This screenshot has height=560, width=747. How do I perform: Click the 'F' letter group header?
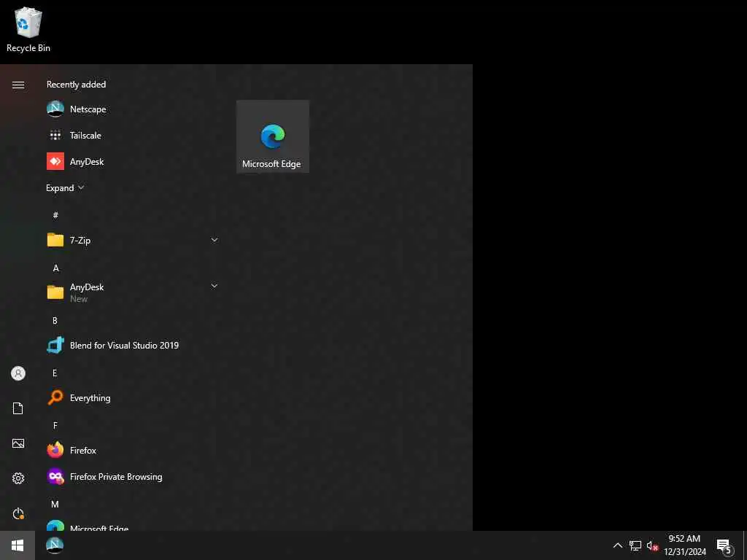[x=55, y=425]
